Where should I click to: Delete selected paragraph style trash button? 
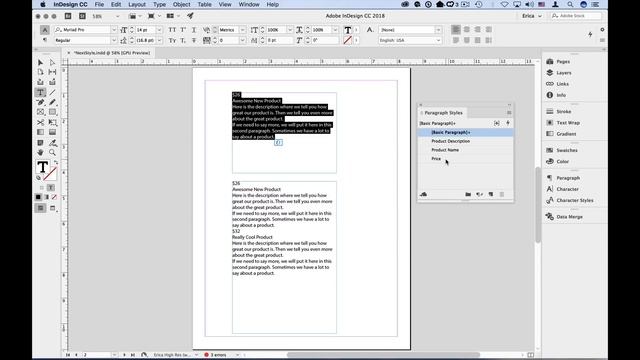[502, 195]
